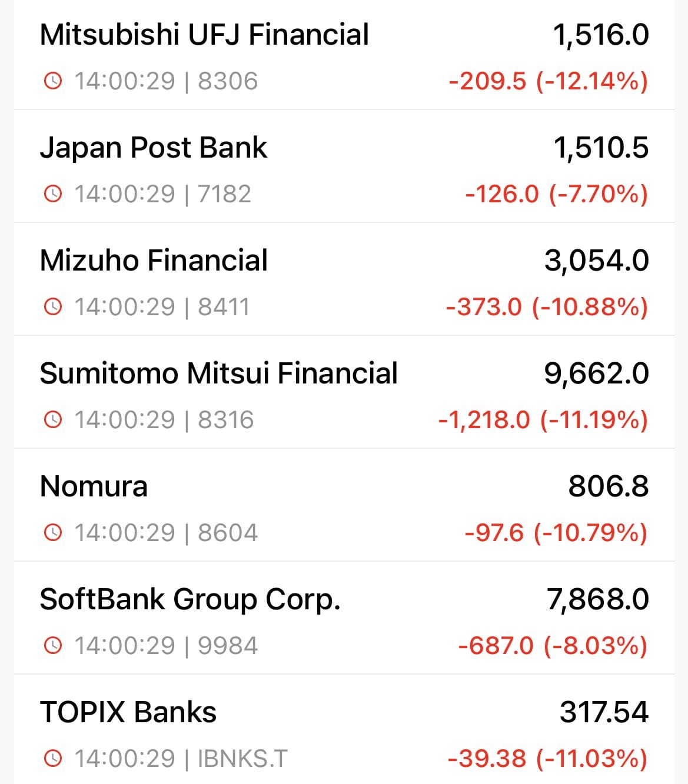The height and width of the screenshot is (784, 688).
Task: Tap Mizuho's -373.0 (-10.88%) change
Action: tap(547, 306)
